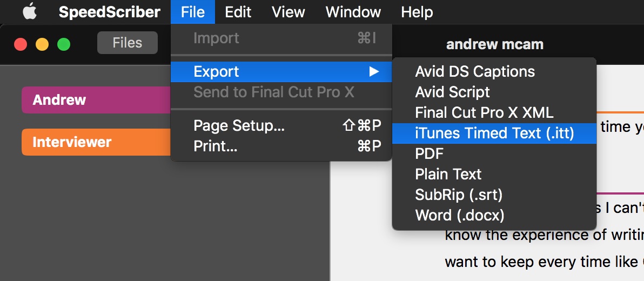644x281 pixels.
Task: Expand the Export submenu arrow
Action: pos(374,72)
